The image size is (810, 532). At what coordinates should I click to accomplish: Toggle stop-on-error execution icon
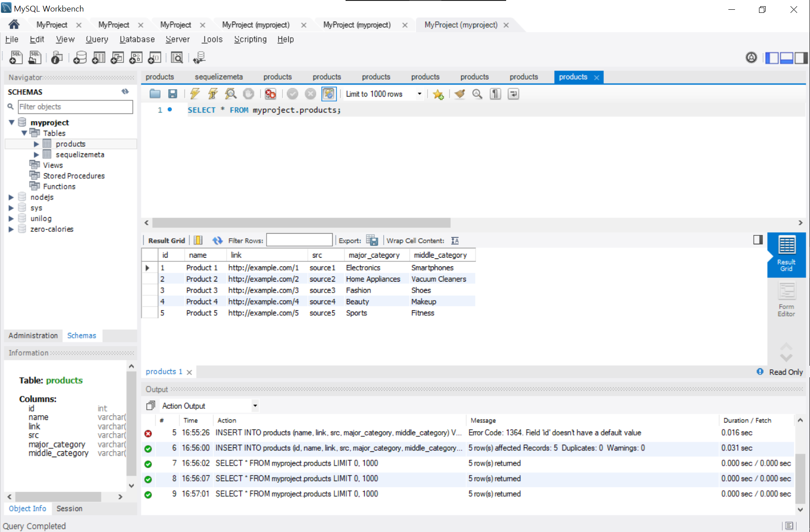270,94
